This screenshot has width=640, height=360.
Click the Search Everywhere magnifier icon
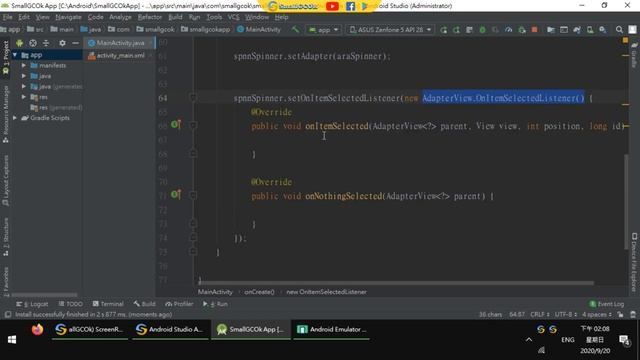[x=619, y=30]
